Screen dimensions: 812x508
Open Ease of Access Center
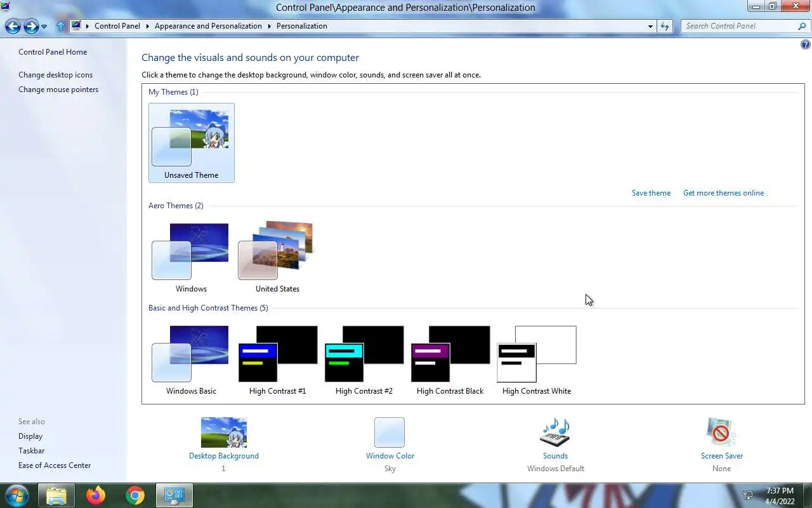pyautogui.click(x=55, y=465)
